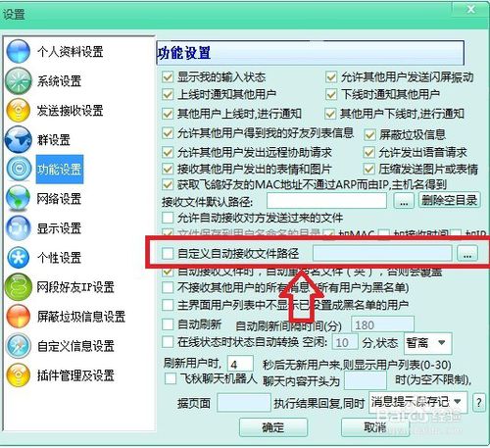
Task: Click the 确定 button
Action: pos(273,427)
